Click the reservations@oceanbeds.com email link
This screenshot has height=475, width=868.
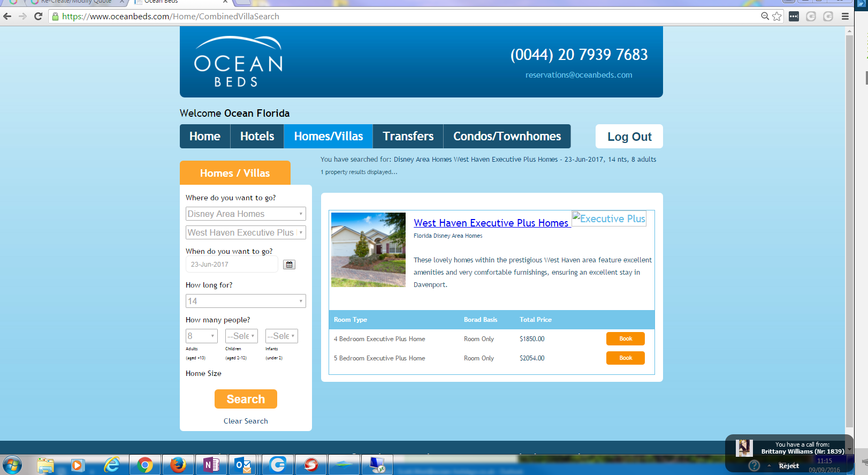pyautogui.click(x=579, y=75)
